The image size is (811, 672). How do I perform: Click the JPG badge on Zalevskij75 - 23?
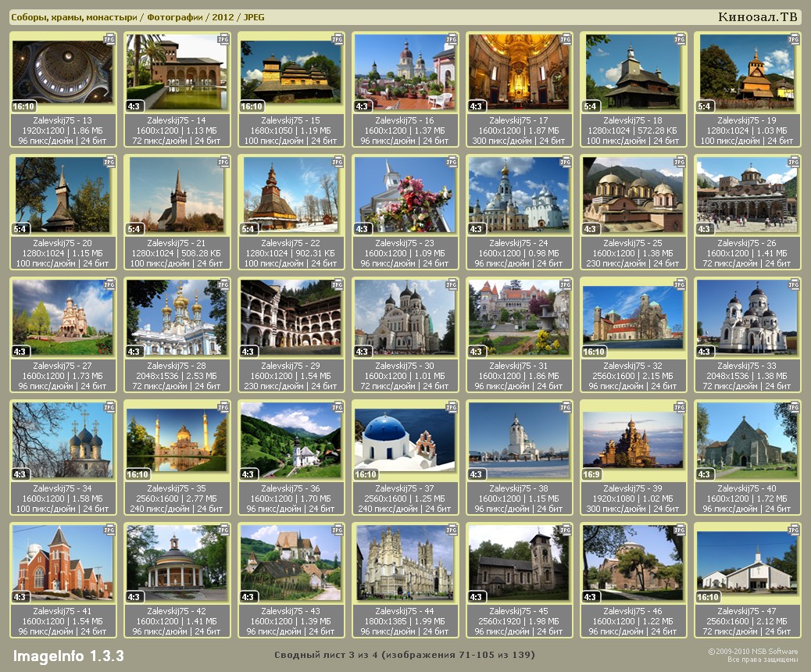pyautogui.click(x=451, y=162)
